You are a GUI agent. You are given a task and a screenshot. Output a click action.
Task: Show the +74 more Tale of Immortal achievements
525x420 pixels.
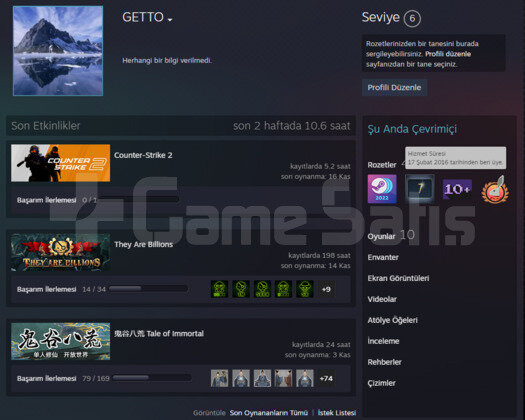click(x=326, y=378)
